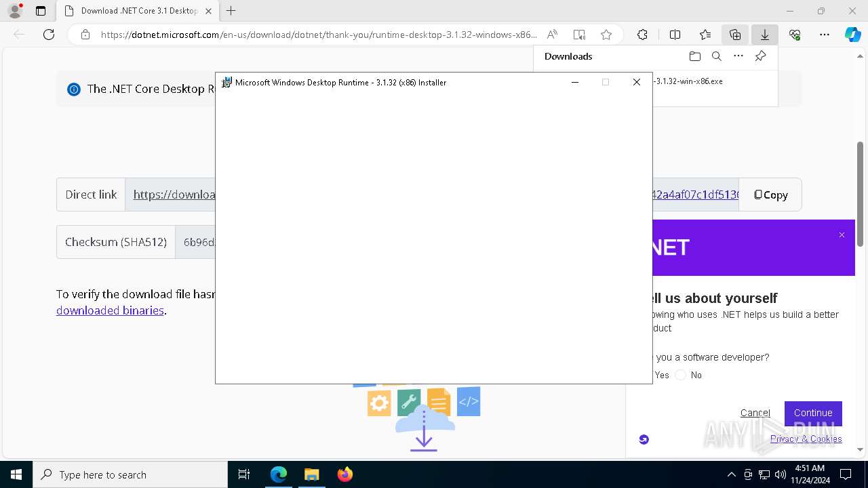Click the checksum SHA512 value field
The width and height of the screenshot is (868, 488).
(195, 242)
